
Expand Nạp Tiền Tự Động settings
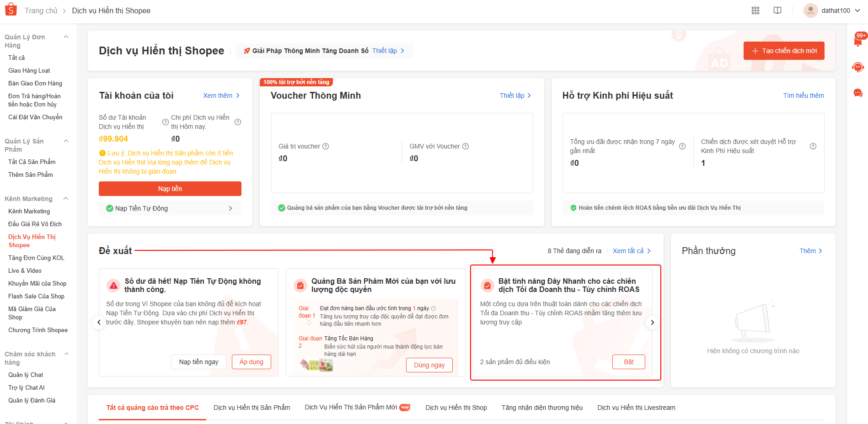coord(230,208)
